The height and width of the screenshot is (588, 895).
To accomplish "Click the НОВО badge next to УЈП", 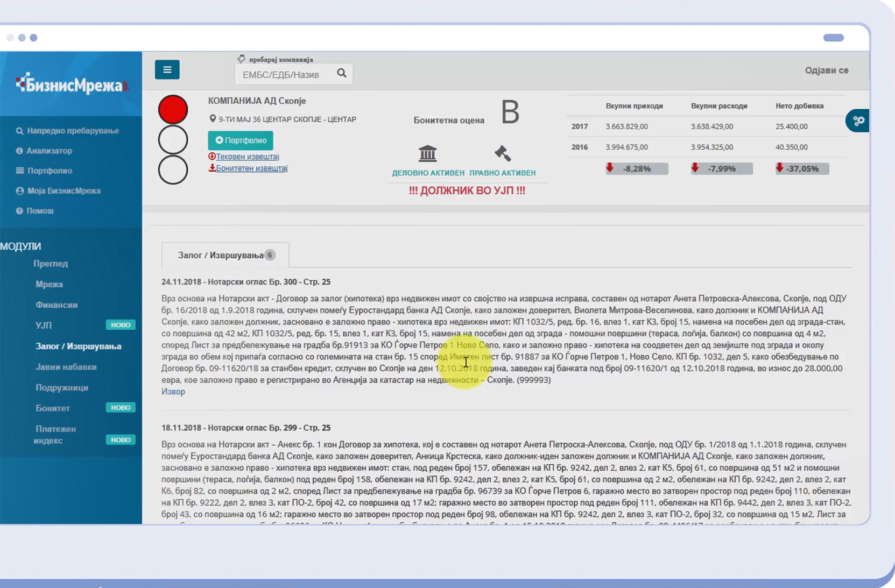I will [121, 325].
